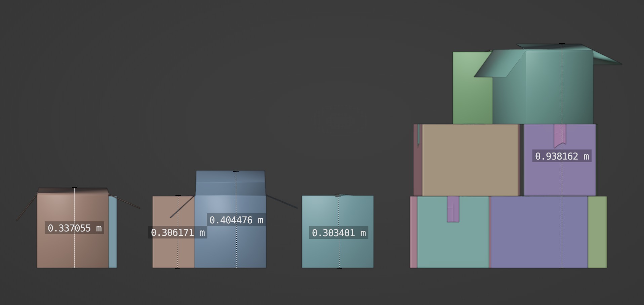The image size is (644, 305).
Task: Select the large tan box in the stack's middle row
Action: click(x=471, y=160)
